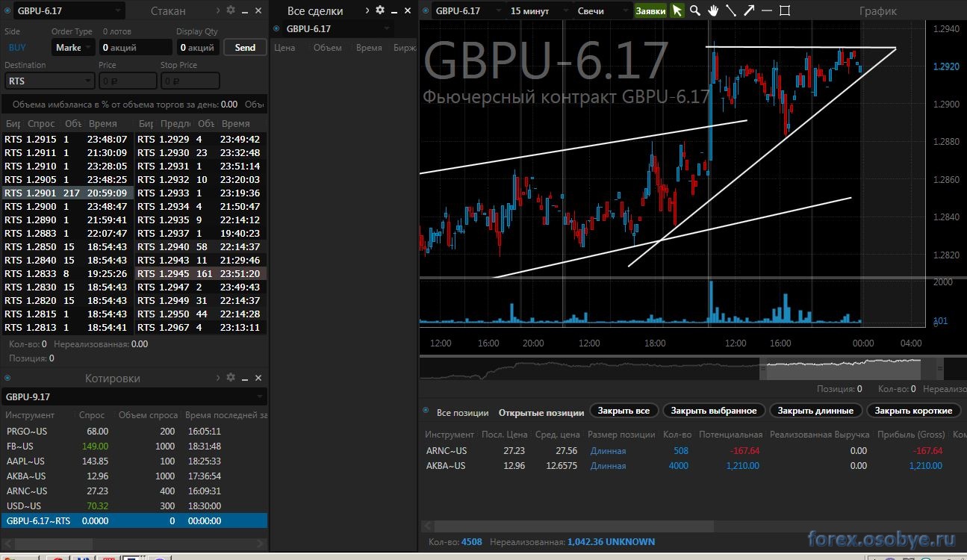Image resolution: width=967 pixels, height=560 pixels.
Task: Click Закрыть выбранное button
Action: click(x=714, y=411)
